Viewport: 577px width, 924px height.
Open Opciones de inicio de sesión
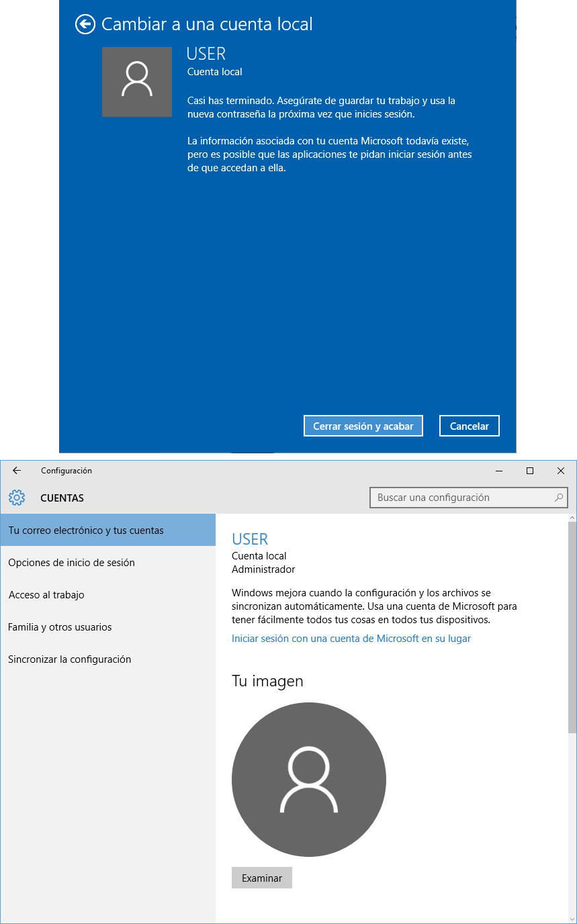pyautogui.click(x=71, y=562)
